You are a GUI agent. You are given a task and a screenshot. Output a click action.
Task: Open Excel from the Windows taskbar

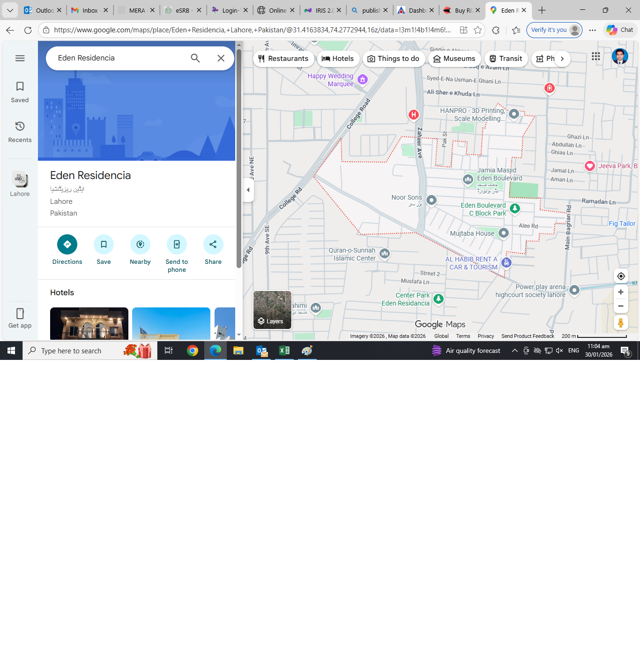click(284, 351)
